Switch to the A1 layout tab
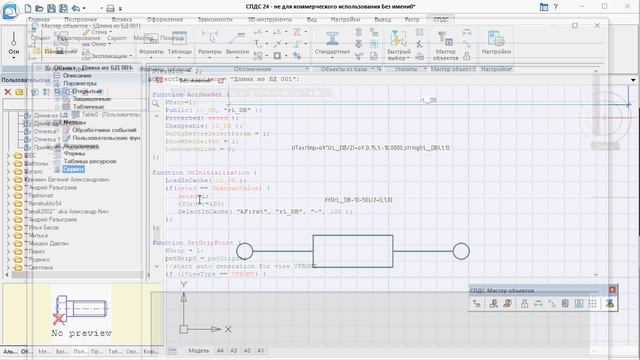640x360 pixels. coord(260,351)
